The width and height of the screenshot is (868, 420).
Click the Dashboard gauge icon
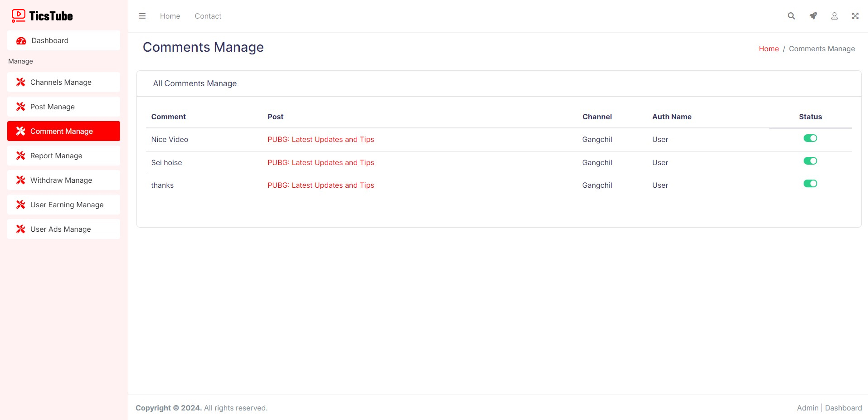point(21,41)
